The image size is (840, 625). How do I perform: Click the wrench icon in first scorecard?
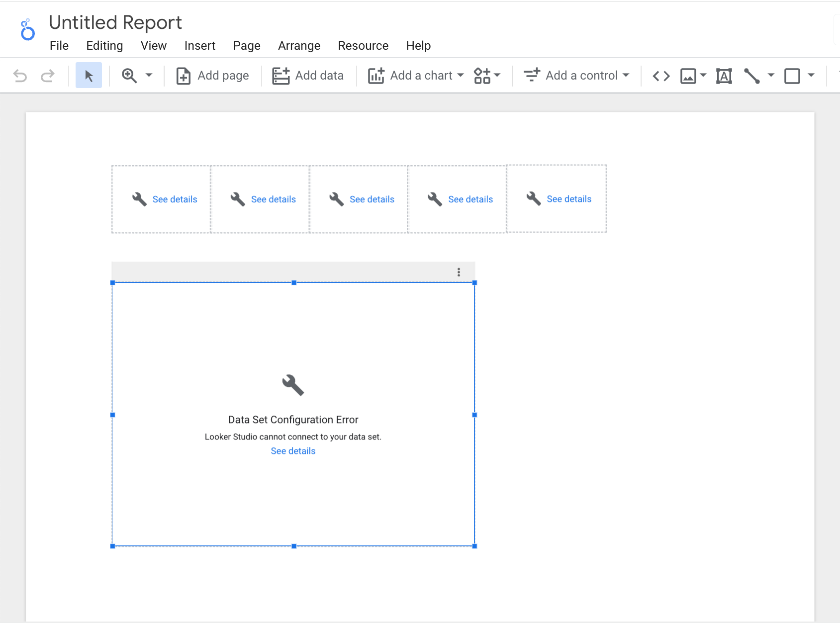click(139, 199)
